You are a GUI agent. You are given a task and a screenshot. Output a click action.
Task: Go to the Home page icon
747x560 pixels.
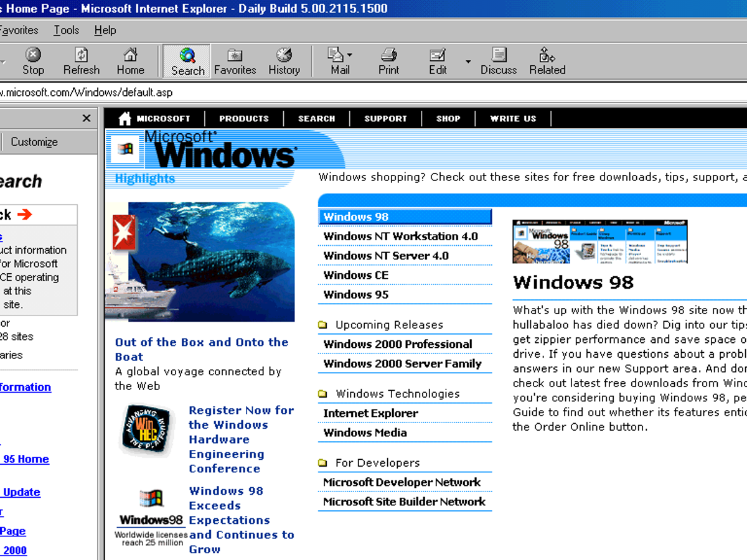[x=130, y=55]
